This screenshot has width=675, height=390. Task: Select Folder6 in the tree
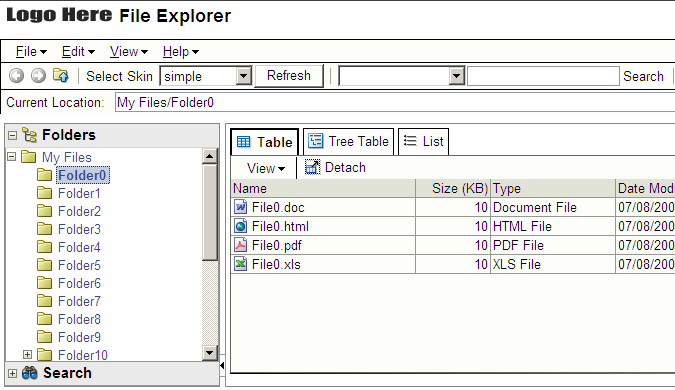pos(79,283)
